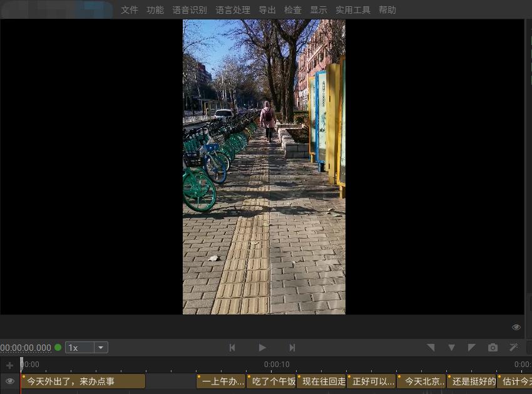
Task: Click the green status dot beside the timecode
Action: pyautogui.click(x=58, y=347)
